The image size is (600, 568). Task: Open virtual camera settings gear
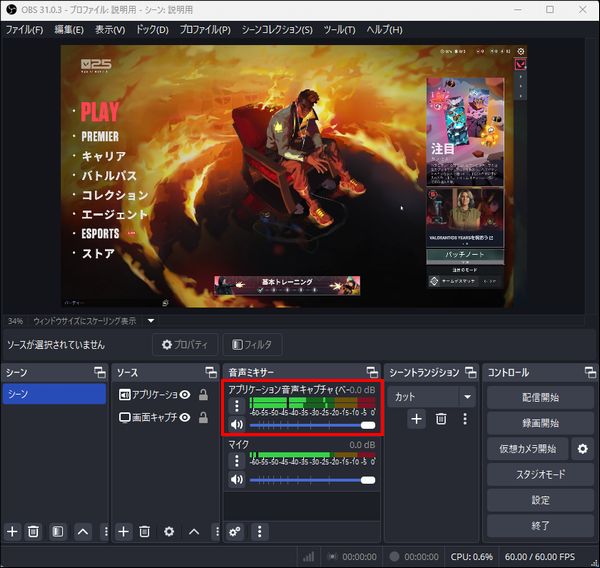click(x=582, y=449)
